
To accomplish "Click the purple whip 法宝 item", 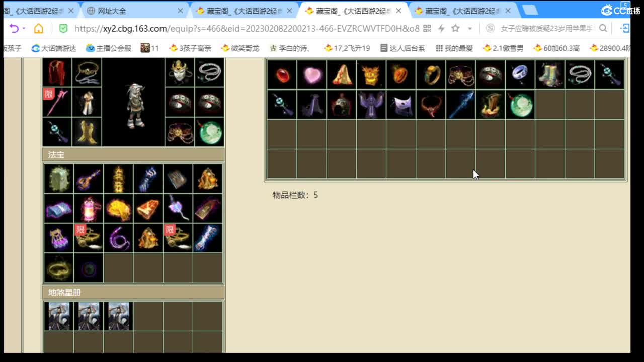I will click(118, 238).
